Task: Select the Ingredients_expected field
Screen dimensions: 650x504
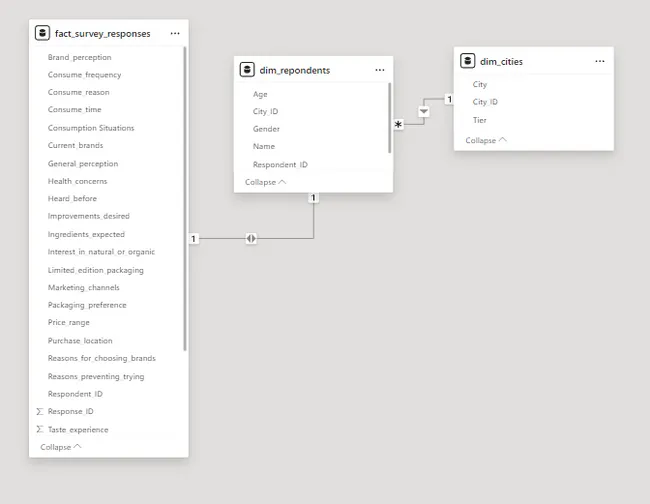Action: pos(86,234)
